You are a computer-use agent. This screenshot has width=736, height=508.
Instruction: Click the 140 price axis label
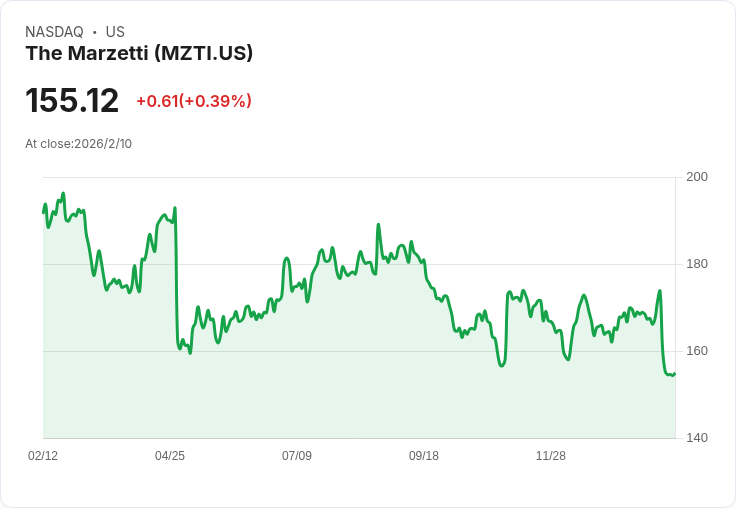[x=697, y=438]
